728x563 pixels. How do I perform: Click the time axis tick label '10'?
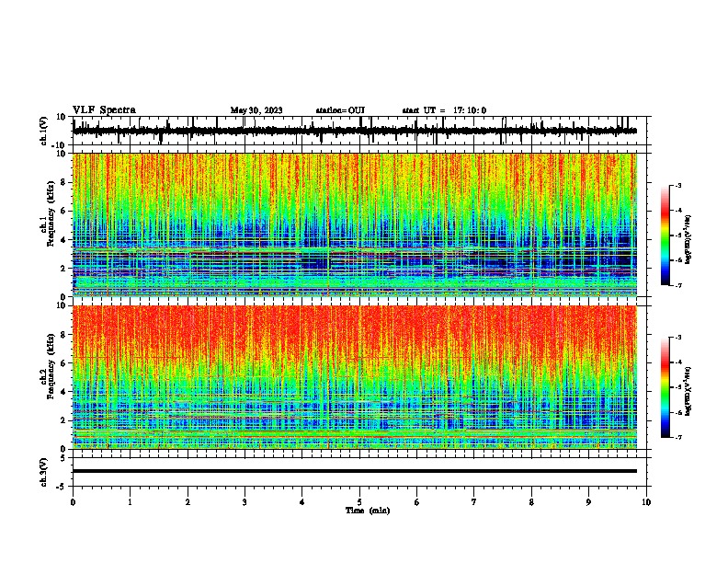pyautogui.click(x=646, y=502)
